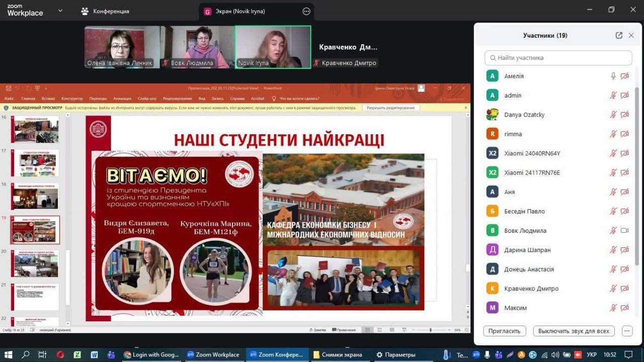Mute the participant rimma
Image resolution: width=644 pixels, height=362 pixels.
click(613, 134)
